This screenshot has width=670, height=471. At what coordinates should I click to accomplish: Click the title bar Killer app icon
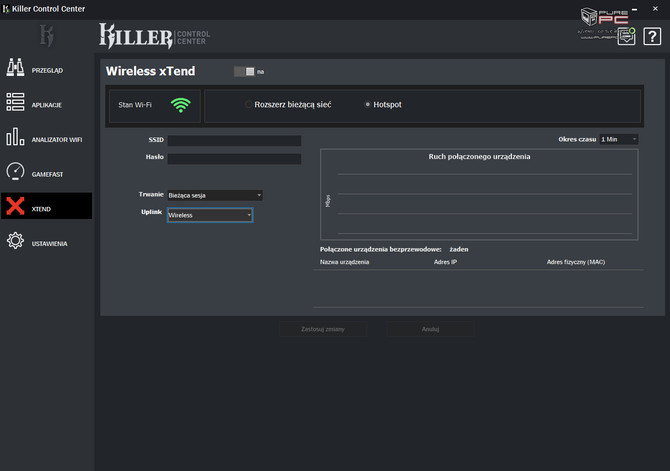6,9
